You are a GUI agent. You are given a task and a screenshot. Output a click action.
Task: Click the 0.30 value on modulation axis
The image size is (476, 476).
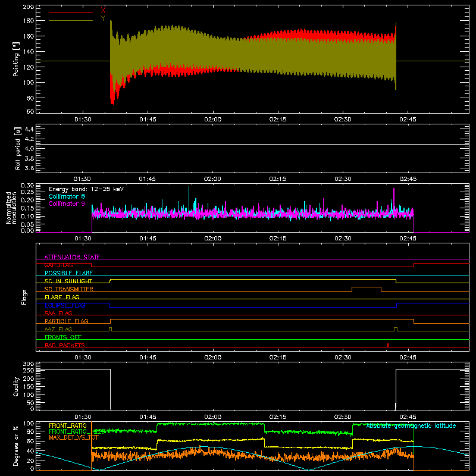click(27, 186)
